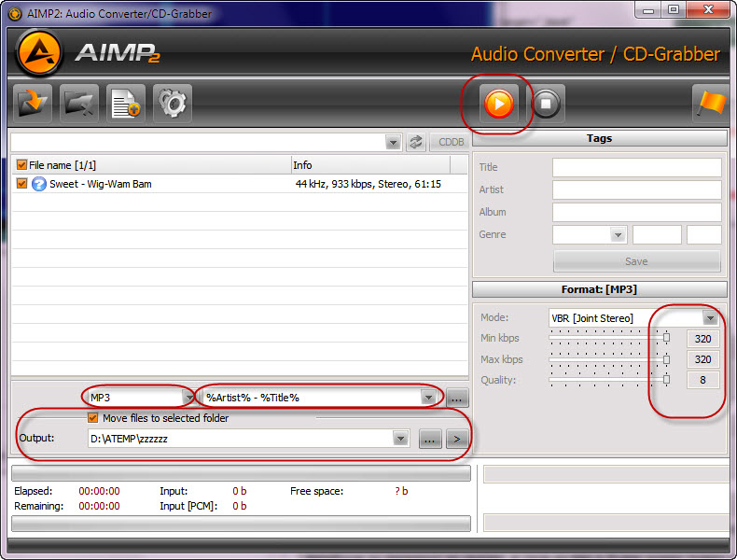Click the Remaining time value
Image resolution: width=737 pixels, height=560 pixels.
[99, 506]
